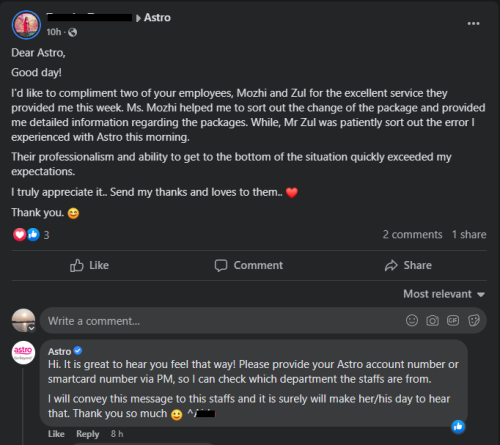This screenshot has height=445, width=500.
Task: Open the poster's profile picture
Action: (x=26, y=25)
